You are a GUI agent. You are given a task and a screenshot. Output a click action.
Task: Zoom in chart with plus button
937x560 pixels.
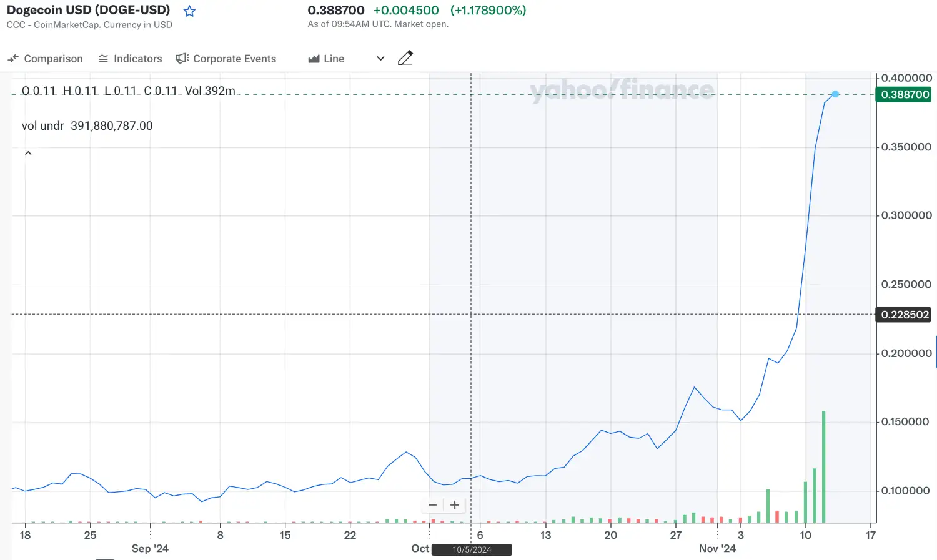(455, 504)
